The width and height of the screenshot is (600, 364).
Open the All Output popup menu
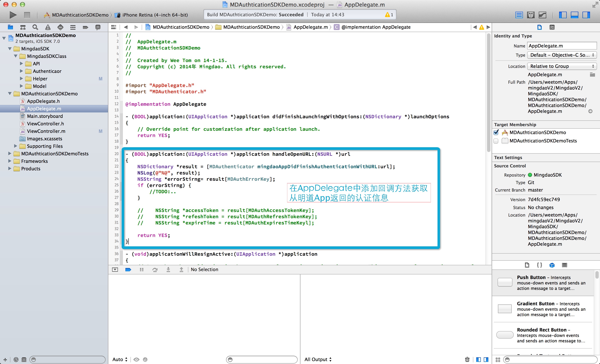click(318, 359)
